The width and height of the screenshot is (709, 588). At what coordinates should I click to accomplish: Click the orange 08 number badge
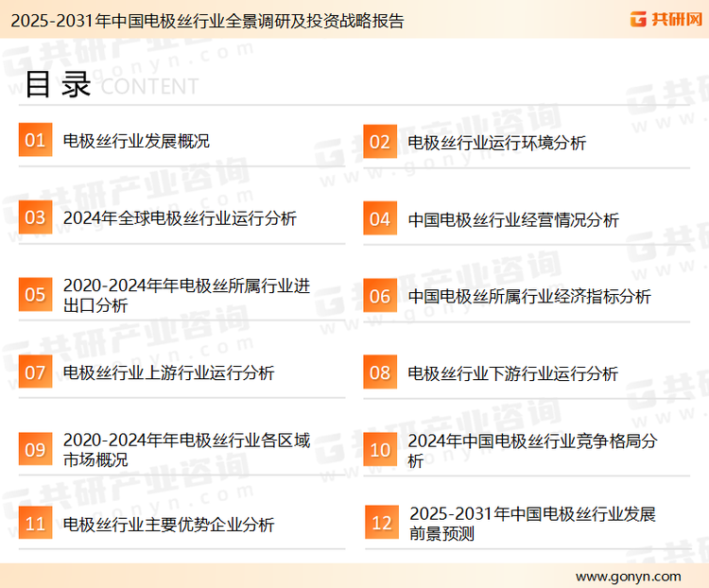point(380,372)
